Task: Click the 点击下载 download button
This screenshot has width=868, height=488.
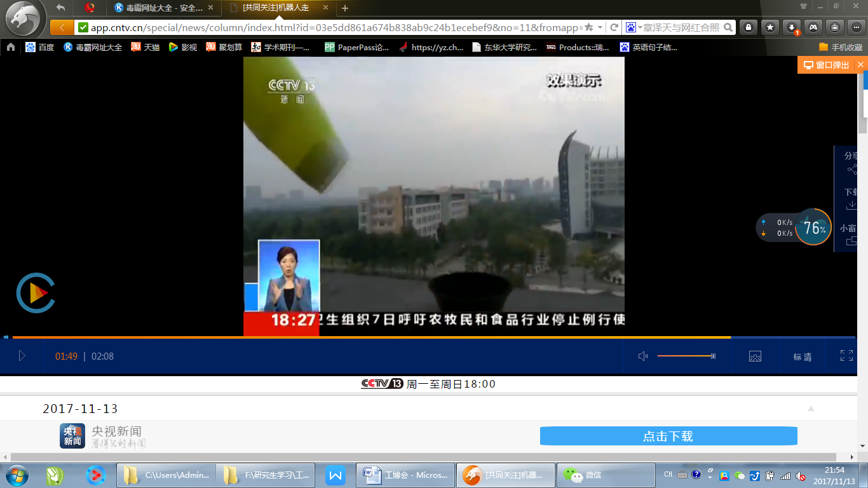Action: 668,436
